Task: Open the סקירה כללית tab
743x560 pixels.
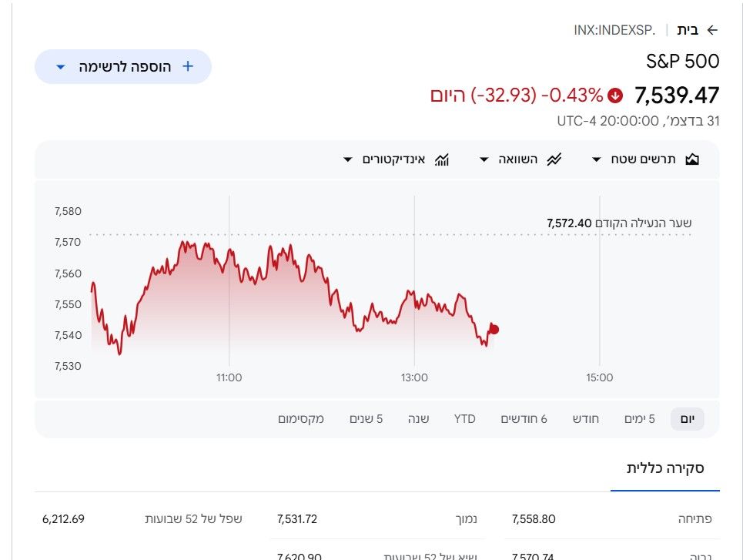Action: [665, 468]
